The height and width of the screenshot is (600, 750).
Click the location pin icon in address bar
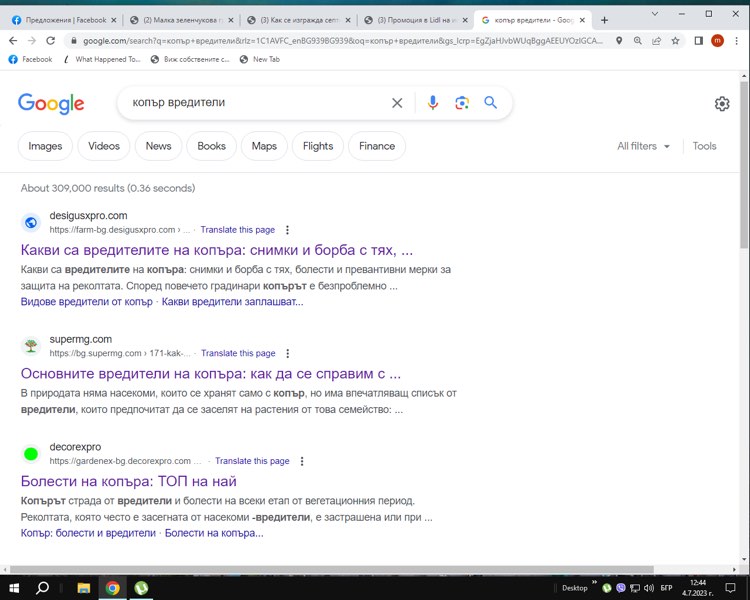[x=619, y=41]
